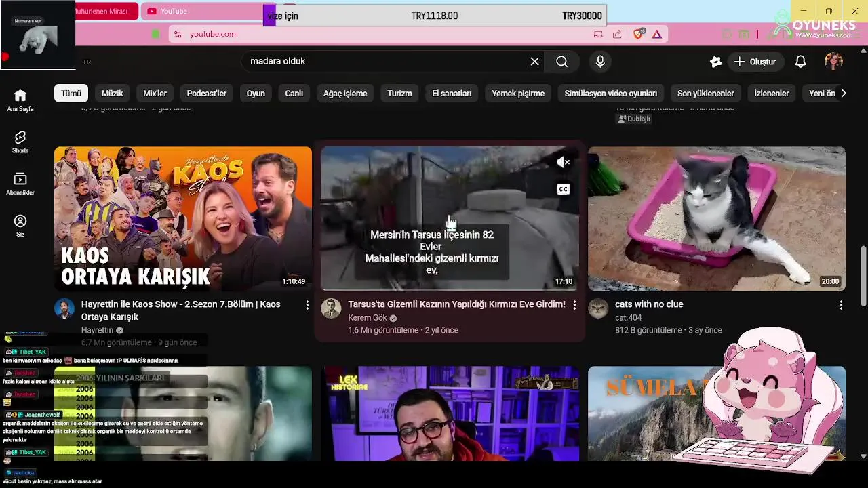
Task: Click the share page icon in address bar
Action: click(x=617, y=34)
